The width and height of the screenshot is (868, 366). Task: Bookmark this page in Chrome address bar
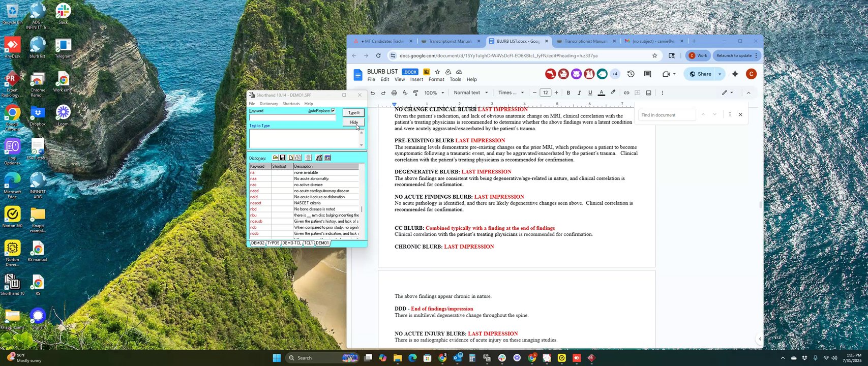tap(654, 56)
